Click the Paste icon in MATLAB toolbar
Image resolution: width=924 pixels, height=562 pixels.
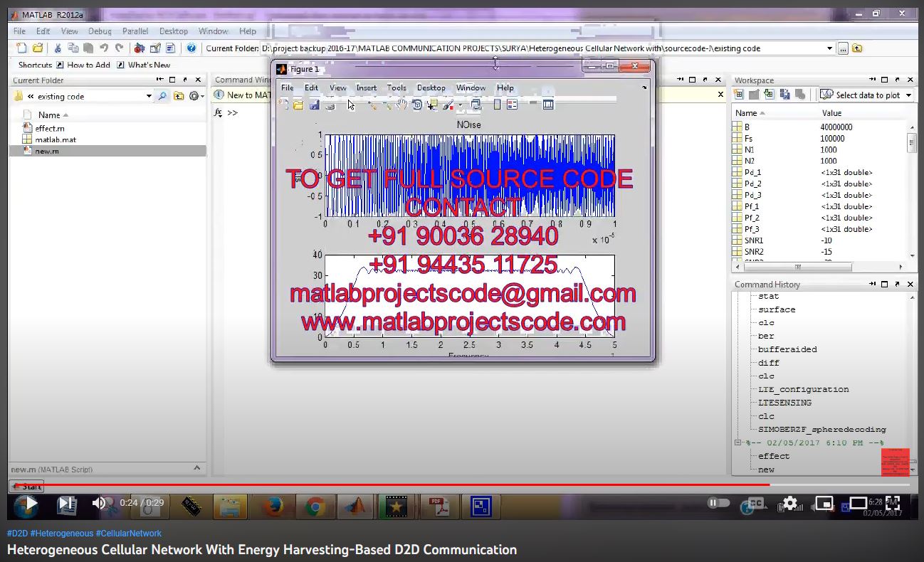[x=88, y=48]
